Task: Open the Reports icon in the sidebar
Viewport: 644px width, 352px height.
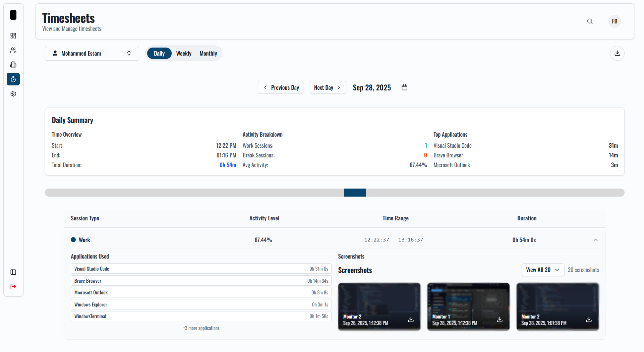Action: coord(13,65)
